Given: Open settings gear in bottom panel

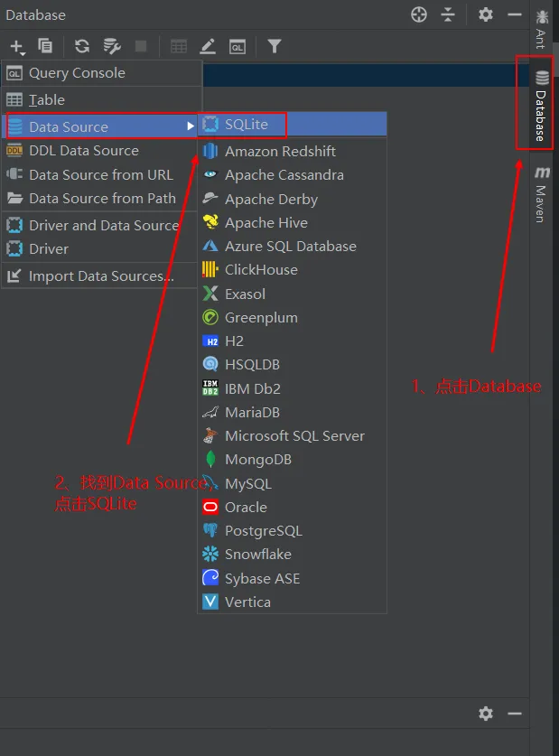Looking at the screenshot, I should point(486,714).
